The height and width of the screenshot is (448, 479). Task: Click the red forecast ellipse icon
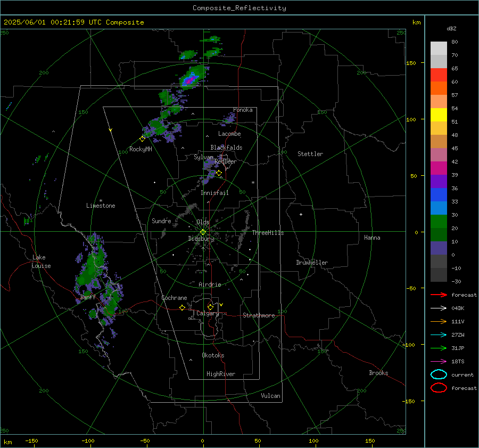point(439,388)
